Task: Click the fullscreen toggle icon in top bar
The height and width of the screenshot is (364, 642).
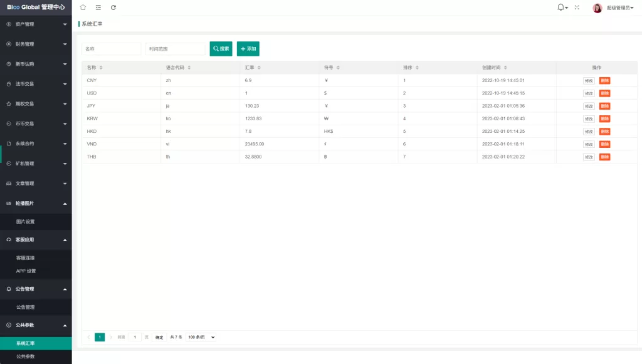Action: tap(577, 8)
